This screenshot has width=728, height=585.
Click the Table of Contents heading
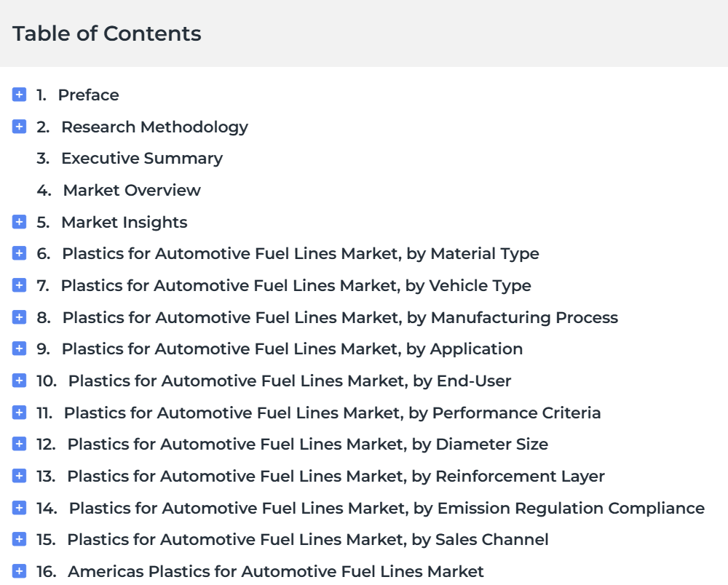(x=107, y=33)
